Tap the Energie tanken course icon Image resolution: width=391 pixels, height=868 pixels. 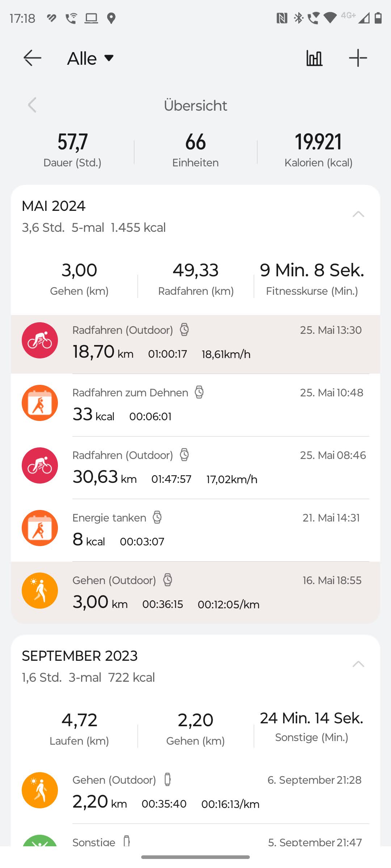tap(40, 528)
